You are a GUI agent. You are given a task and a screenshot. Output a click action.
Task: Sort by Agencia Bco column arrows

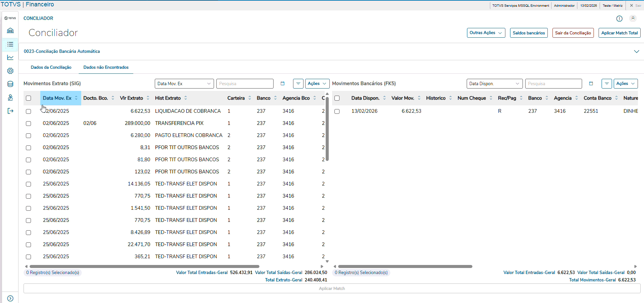(315, 98)
